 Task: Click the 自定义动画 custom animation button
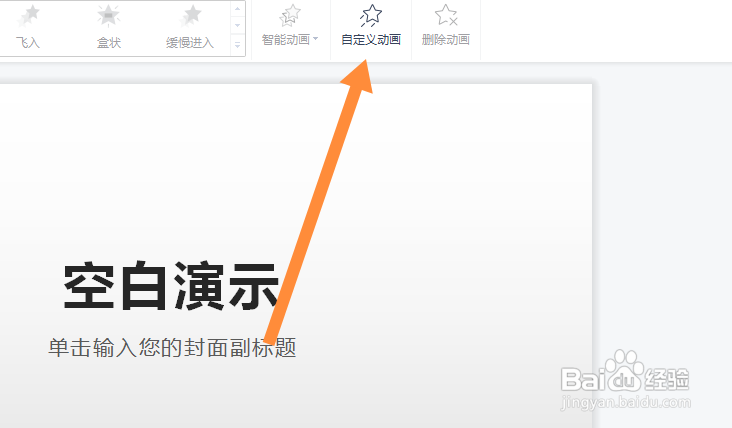pos(371,26)
